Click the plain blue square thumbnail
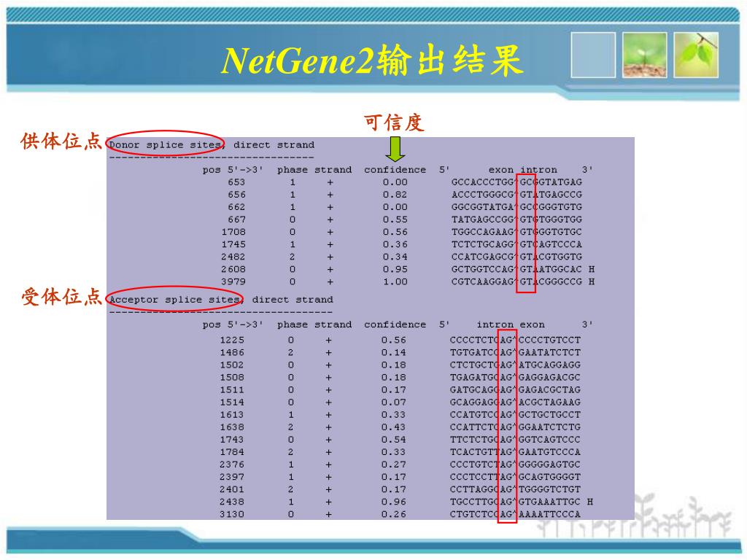747x560 pixels. tap(593, 55)
